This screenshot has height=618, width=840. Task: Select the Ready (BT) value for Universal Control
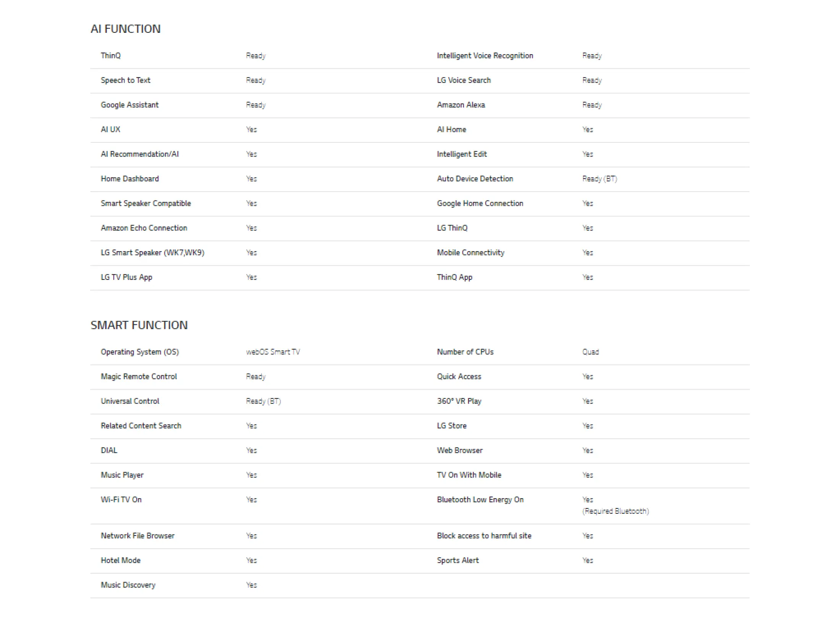click(263, 401)
